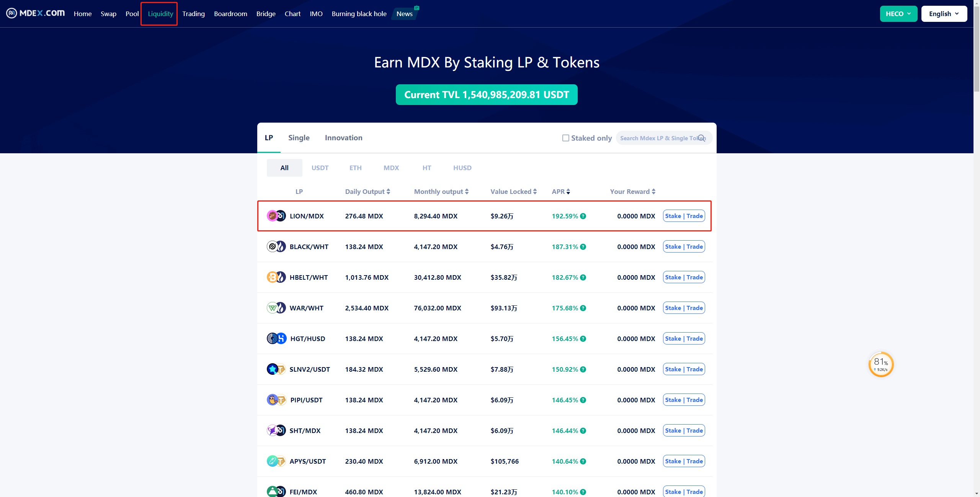Click Stake | Trade for SLNV2/USDT
This screenshot has width=980, height=497.
tap(684, 369)
